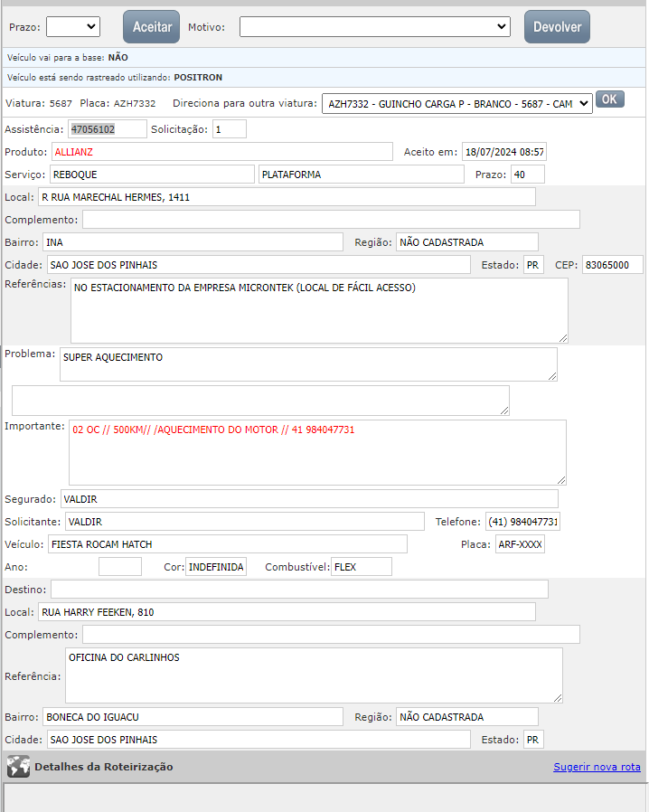The width and height of the screenshot is (649, 812).
Task: Select the Solicitação input field
Action: pos(230,129)
